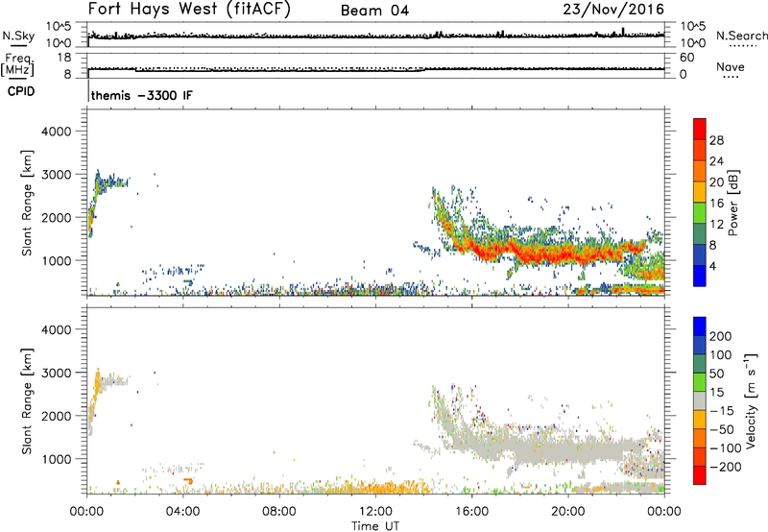
Task: Click the right-side Nave axis value 60
Action: pos(686,58)
